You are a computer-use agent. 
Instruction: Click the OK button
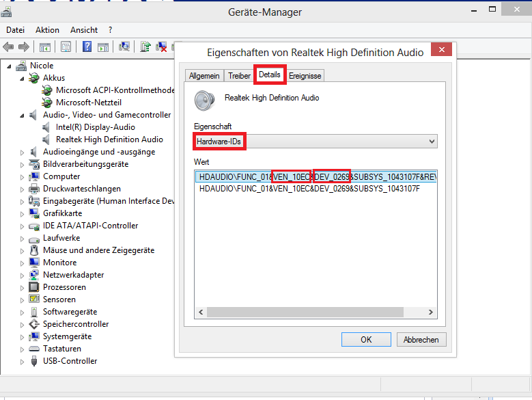tap(366, 340)
